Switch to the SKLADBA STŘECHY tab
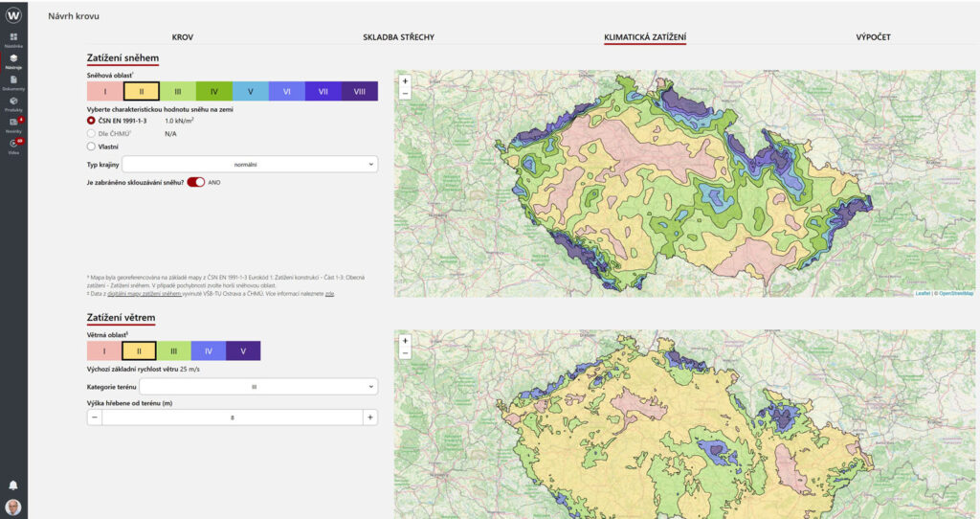The width and height of the screenshot is (980, 519). (398, 37)
